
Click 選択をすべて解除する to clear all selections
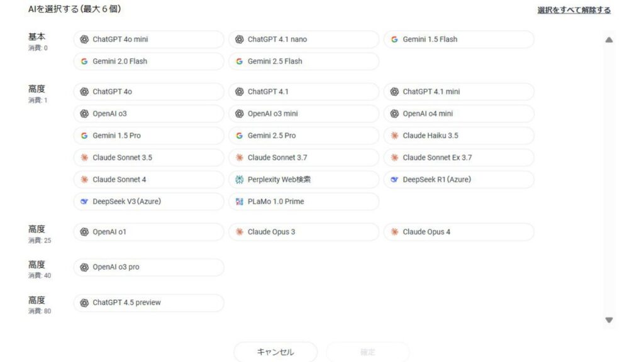[x=574, y=10]
